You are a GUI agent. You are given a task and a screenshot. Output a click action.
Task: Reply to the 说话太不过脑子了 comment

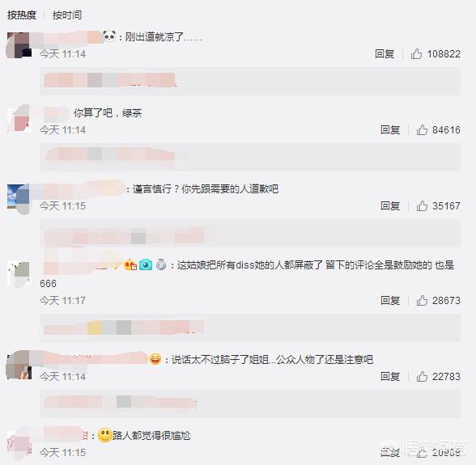(x=390, y=376)
